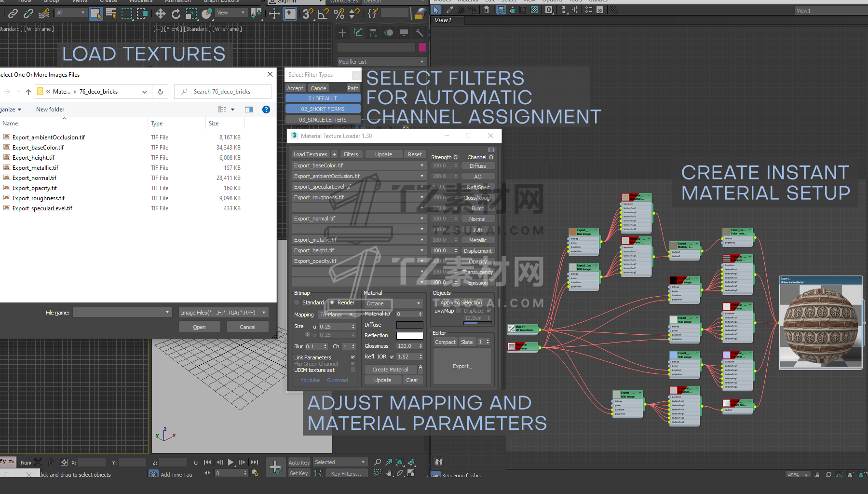This screenshot has width=868, height=494.
Task: Open the Create tab in the command panel
Action: click(342, 33)
